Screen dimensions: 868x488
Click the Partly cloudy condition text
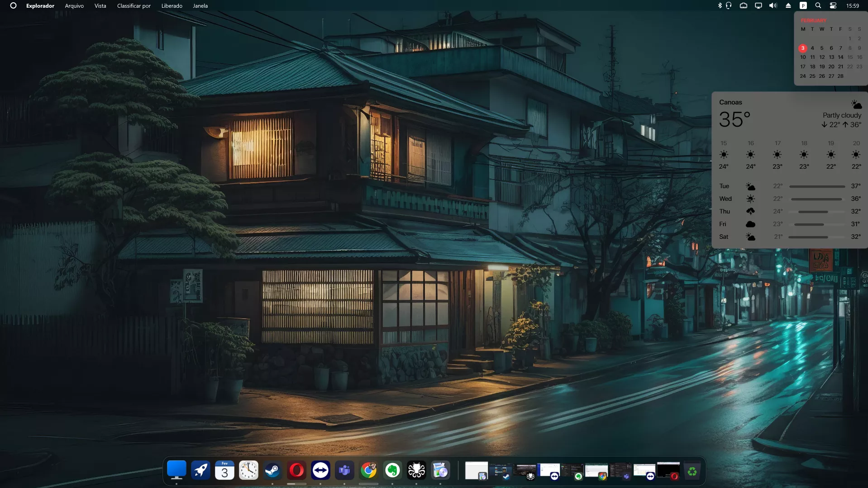pos(842,115)
